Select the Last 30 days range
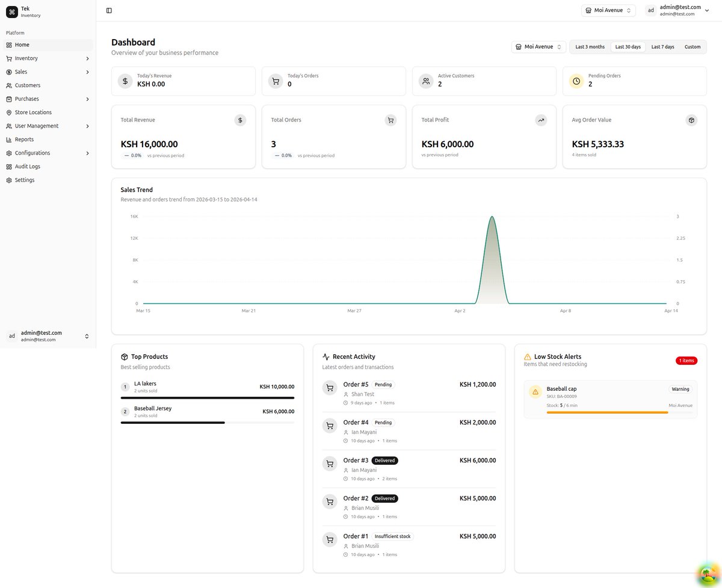This screenshot has height=588, width=722. [x=628, y=47]
